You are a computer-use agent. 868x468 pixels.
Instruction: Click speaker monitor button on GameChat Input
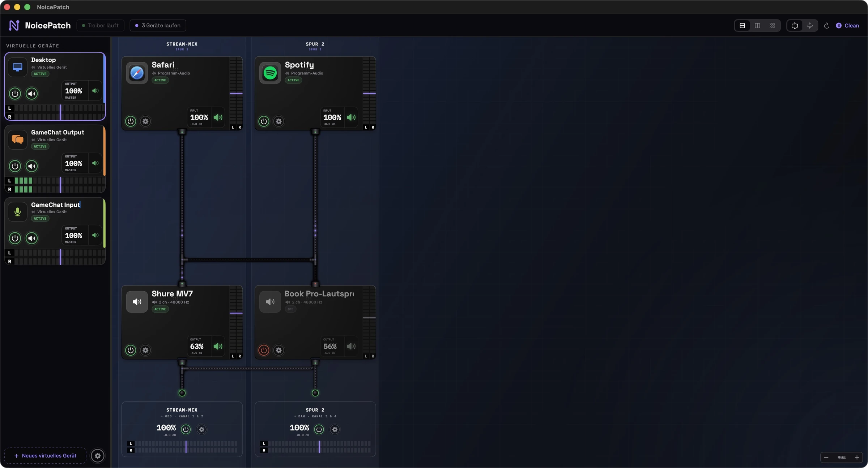coord(32,238)
